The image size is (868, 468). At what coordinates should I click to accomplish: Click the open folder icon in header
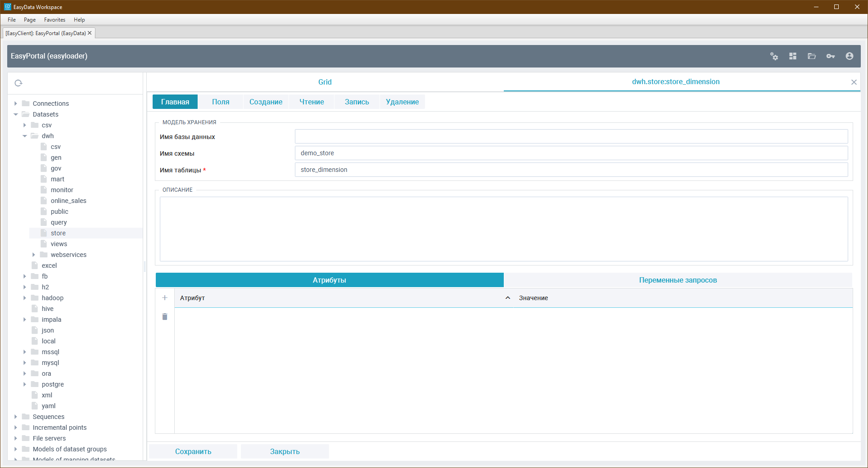(x=812, y=56)
